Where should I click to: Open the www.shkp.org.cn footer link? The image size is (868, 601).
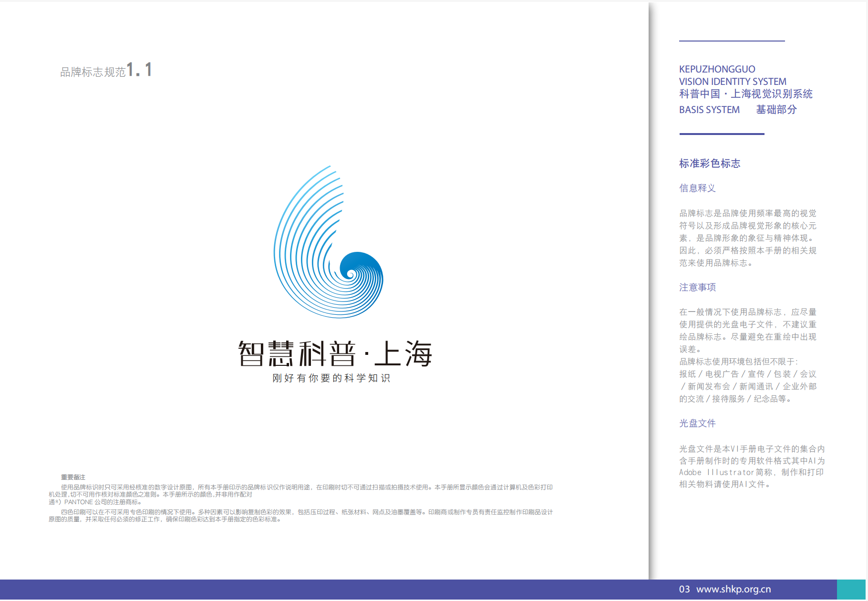734,589
